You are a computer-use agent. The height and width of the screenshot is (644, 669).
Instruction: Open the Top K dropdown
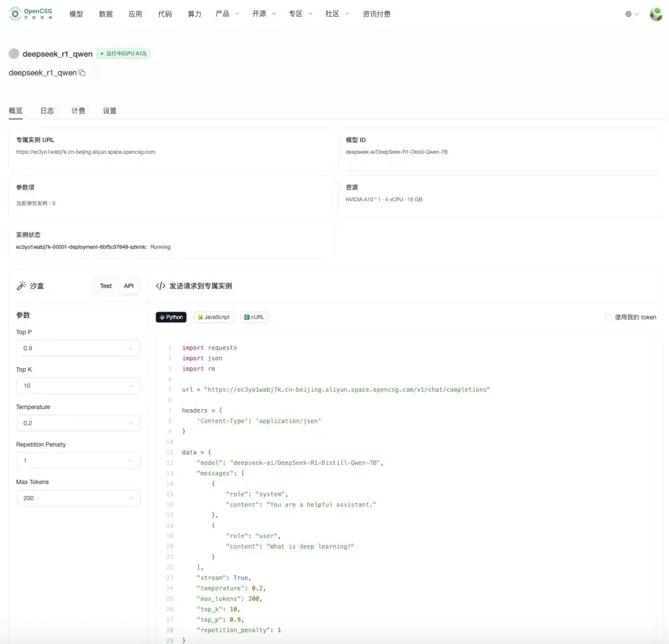[x=78, y=386]
